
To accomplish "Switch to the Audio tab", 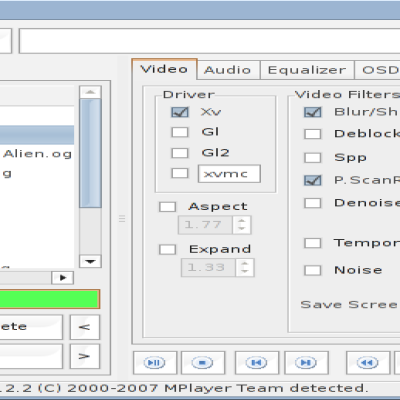I will [x=228, y=70].
